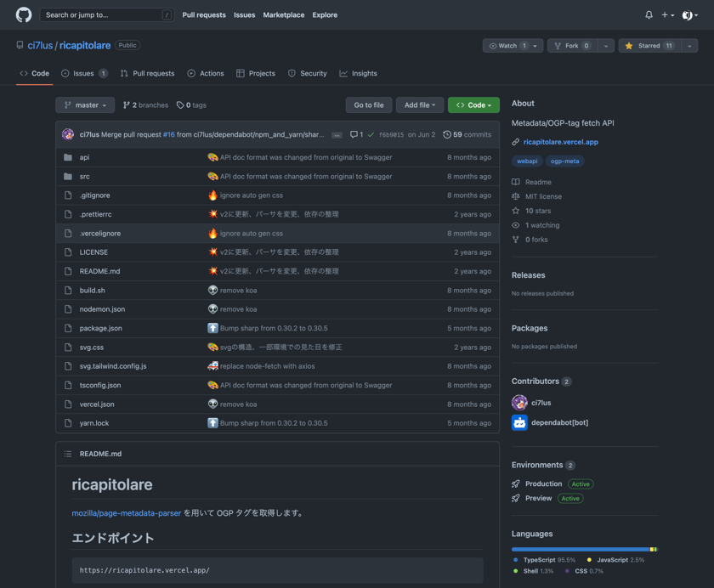Show commit status green checkmark

(371, 135)
